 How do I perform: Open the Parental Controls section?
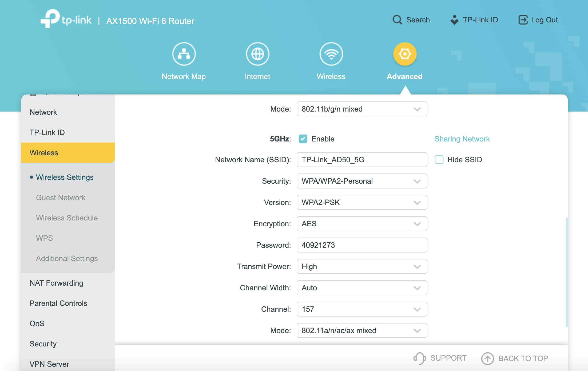(x=58, y=303)
